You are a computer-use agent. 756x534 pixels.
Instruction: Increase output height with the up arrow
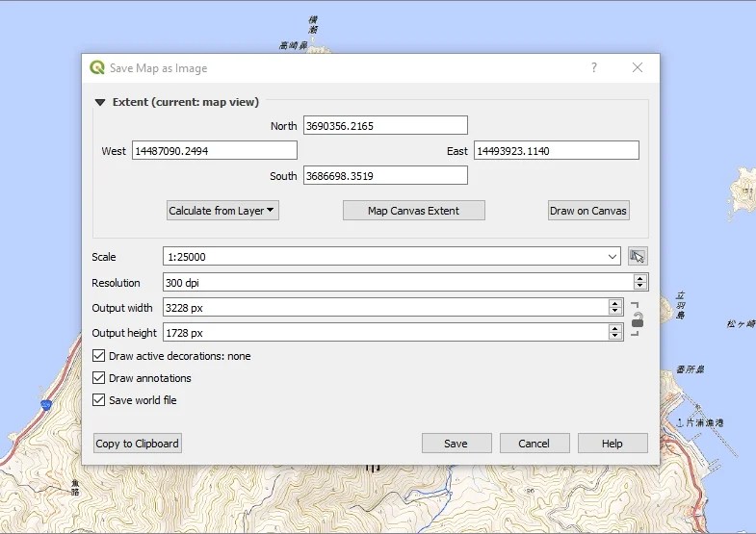614,329
